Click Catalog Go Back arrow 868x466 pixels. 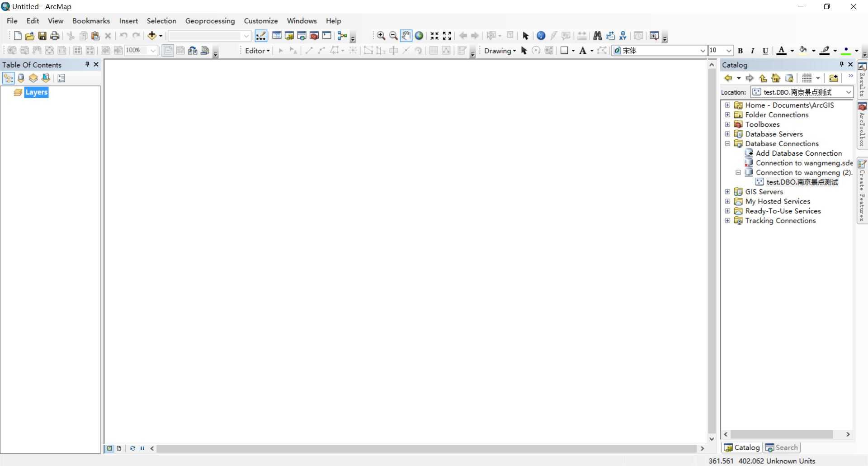coord(728,78)
